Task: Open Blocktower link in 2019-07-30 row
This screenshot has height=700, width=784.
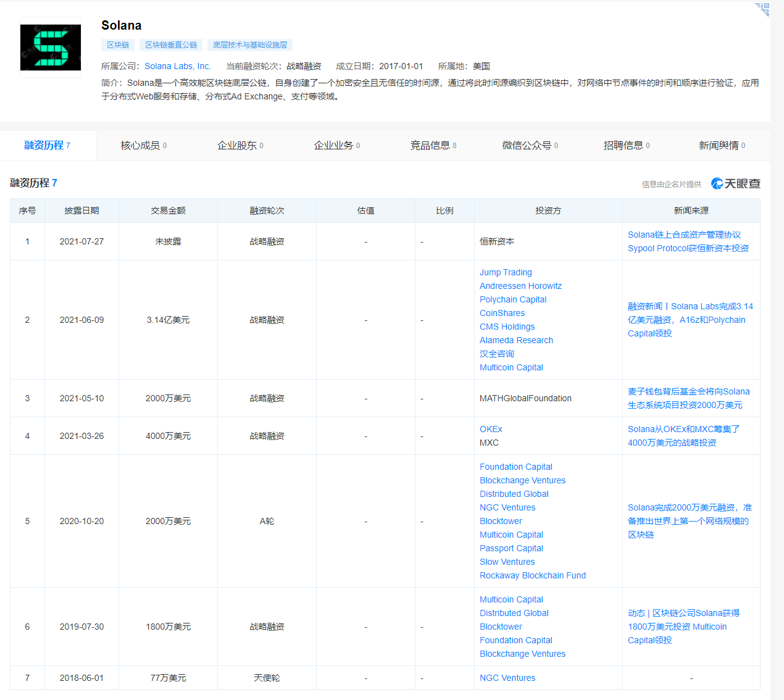Action: point(501,627)
